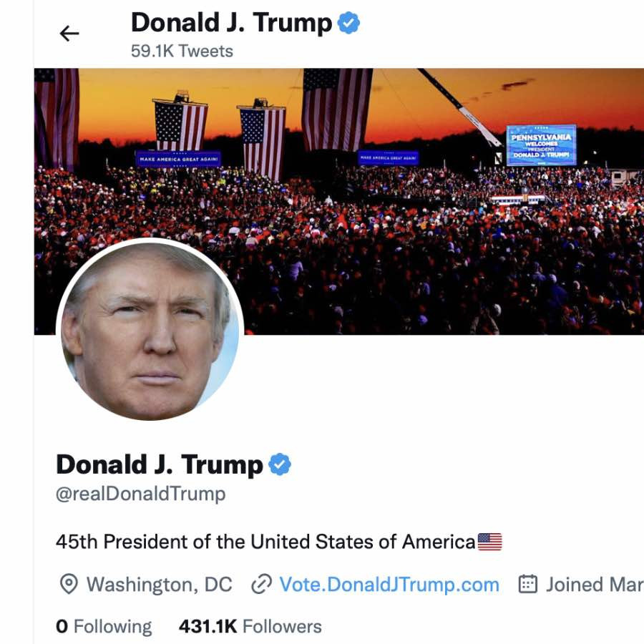Click the location pin icon
Screen dimensions: 644x644
[69, 584]
